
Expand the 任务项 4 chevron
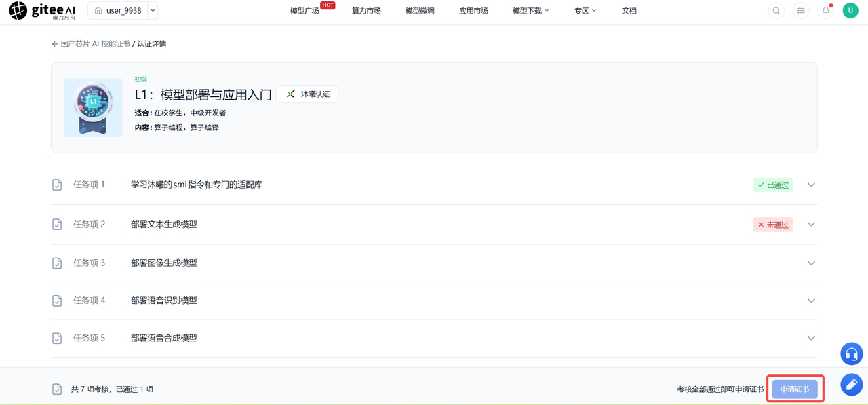pyautogui.click(x=811, y=301)
